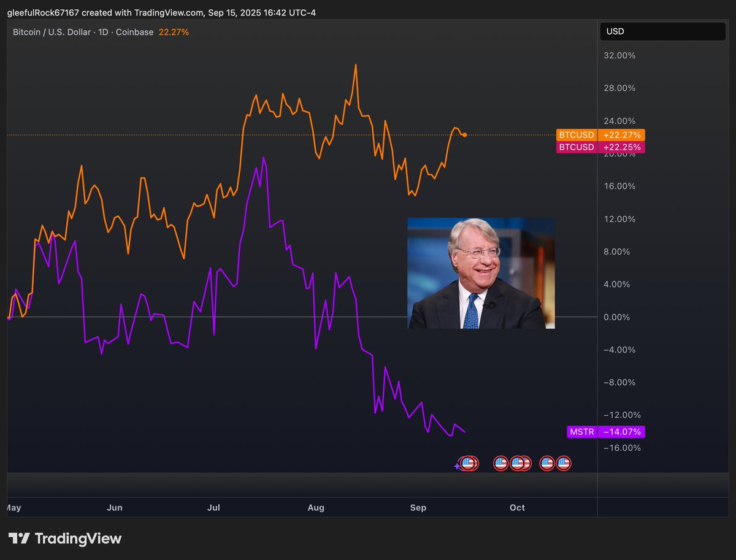Open the USD currency selector
736x560 pixels.
(662, 31)
